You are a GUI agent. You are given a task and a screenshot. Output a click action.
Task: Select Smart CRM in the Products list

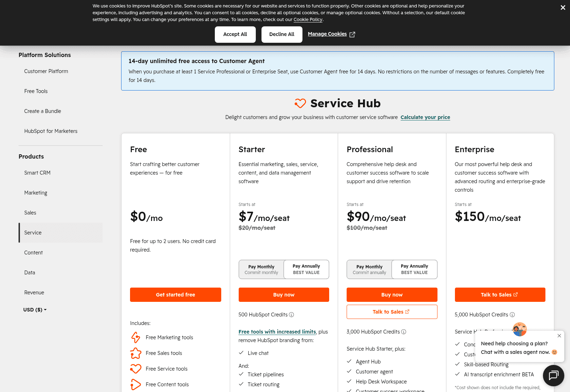pyautogui.click(x=37, y=173)
